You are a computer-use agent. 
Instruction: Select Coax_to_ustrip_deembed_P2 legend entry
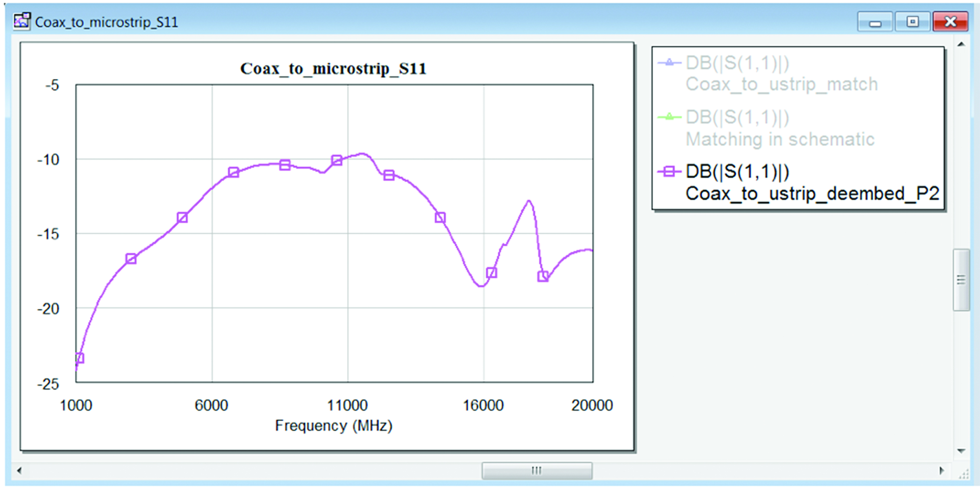click(812, 193)
